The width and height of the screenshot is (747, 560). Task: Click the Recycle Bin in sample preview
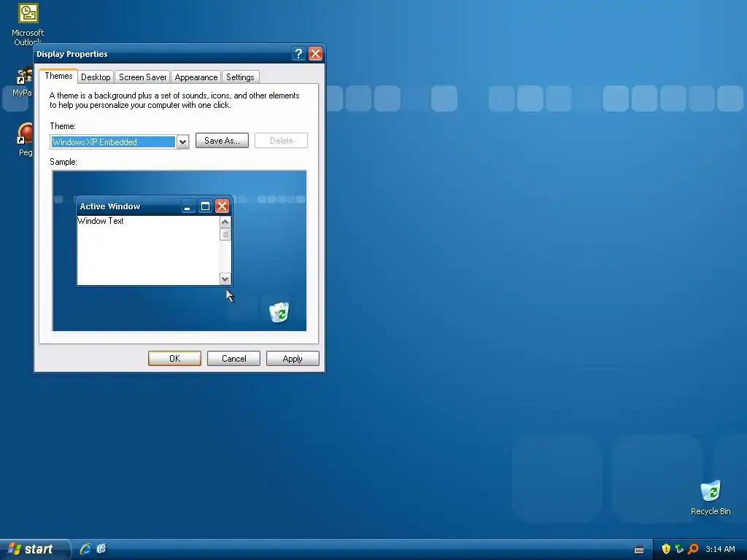[x=279, y=312]
